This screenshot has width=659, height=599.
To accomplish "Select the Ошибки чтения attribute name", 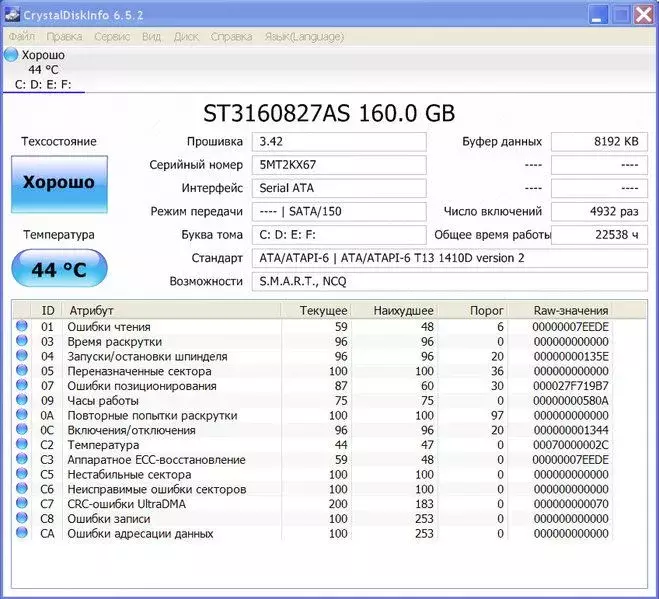I will [109, 327].
